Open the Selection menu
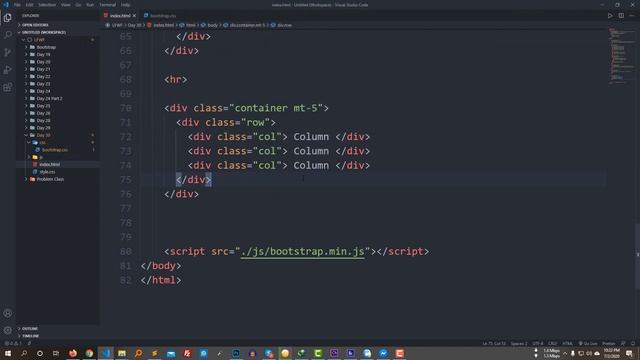This screenshot has width=640, height=360. point(47,5)
